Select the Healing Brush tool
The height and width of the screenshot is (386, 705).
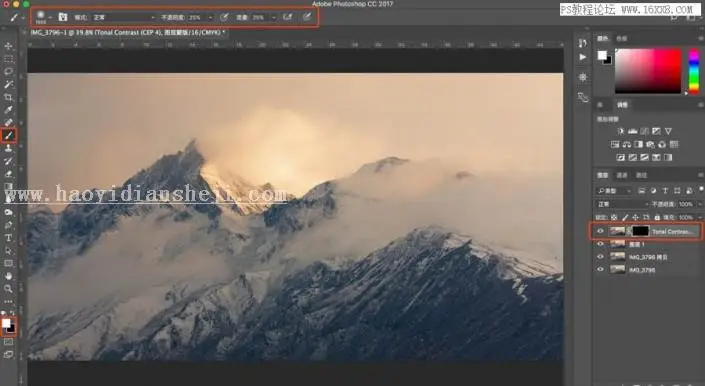coord(9,122)
